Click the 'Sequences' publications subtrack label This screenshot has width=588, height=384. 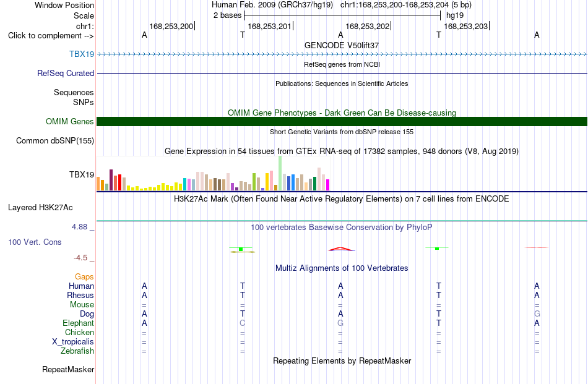pyautogui.click(x=74, y=93)
